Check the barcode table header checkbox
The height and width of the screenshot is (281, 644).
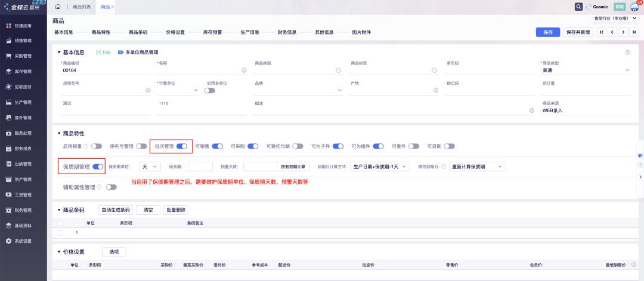(x=60, y=223)
